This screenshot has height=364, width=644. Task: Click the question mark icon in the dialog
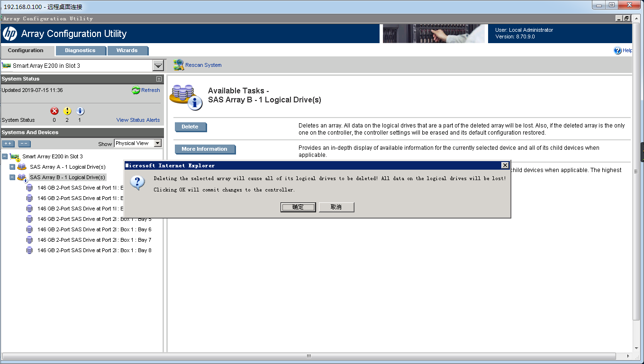click(137, 183)
